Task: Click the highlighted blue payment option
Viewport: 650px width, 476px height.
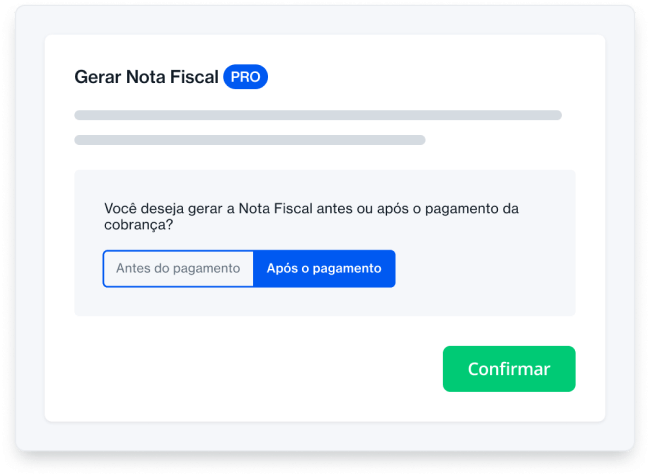Action: (324, 268)
